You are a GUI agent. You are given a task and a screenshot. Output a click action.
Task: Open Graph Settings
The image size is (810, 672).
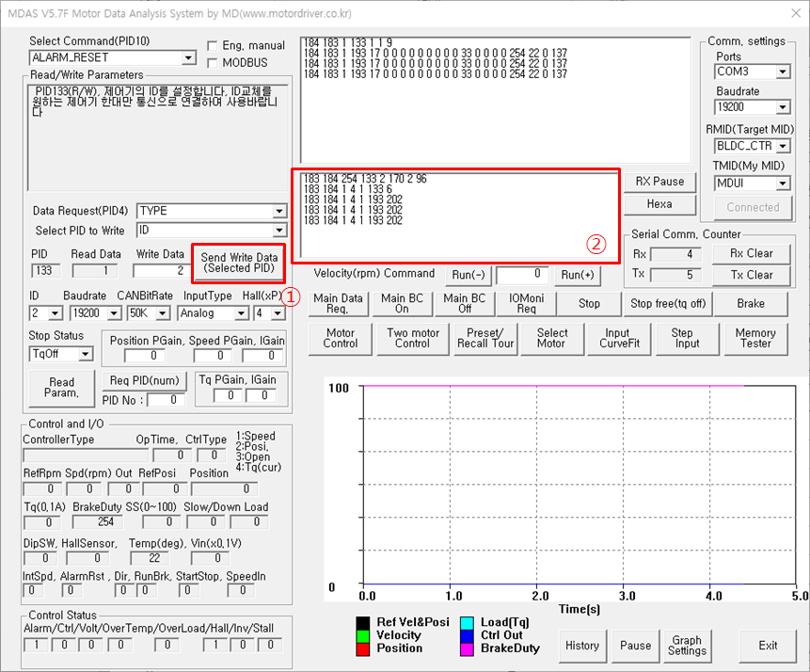[x=687, y=646]
